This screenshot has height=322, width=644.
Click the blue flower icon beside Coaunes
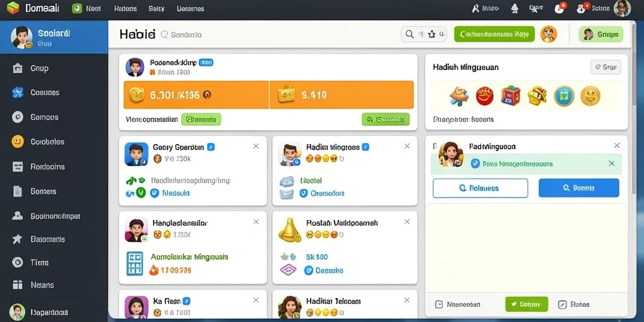pos(18,92)
